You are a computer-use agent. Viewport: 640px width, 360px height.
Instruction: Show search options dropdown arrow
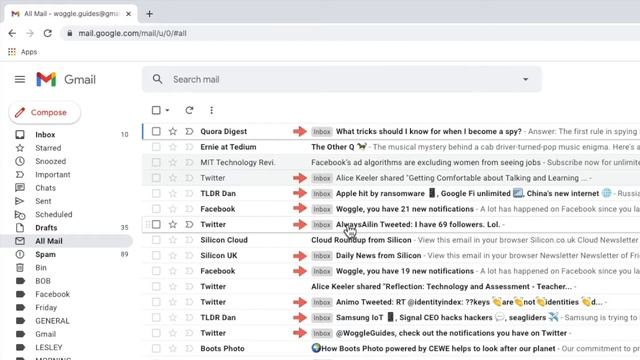point(525,79)
